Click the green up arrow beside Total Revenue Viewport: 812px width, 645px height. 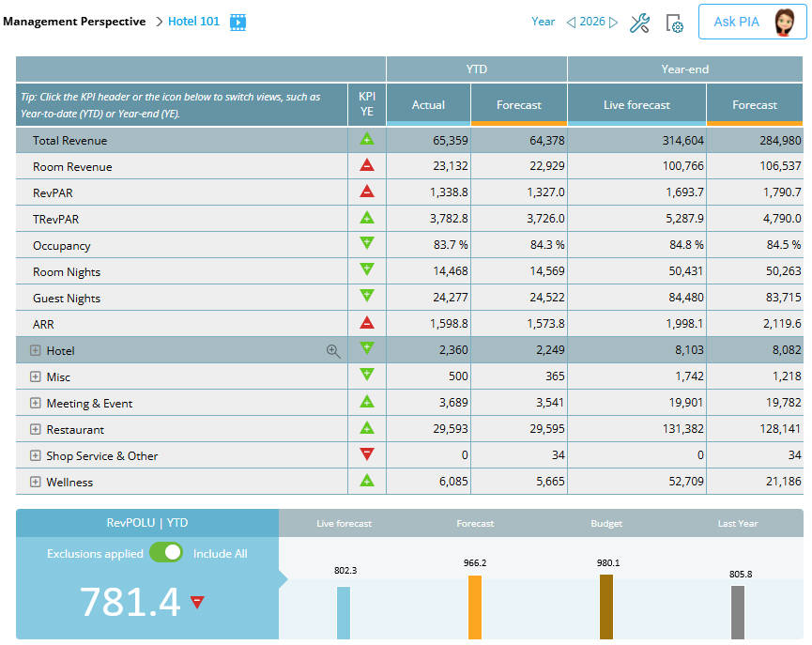click(x=367, y=140)
